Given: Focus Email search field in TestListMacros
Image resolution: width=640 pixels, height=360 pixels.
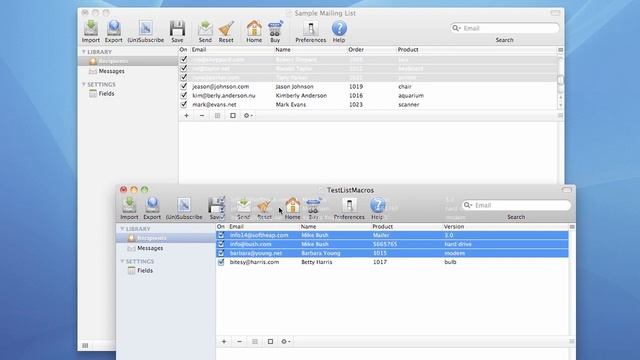Looking at the screenshot, I should [516, 205].
